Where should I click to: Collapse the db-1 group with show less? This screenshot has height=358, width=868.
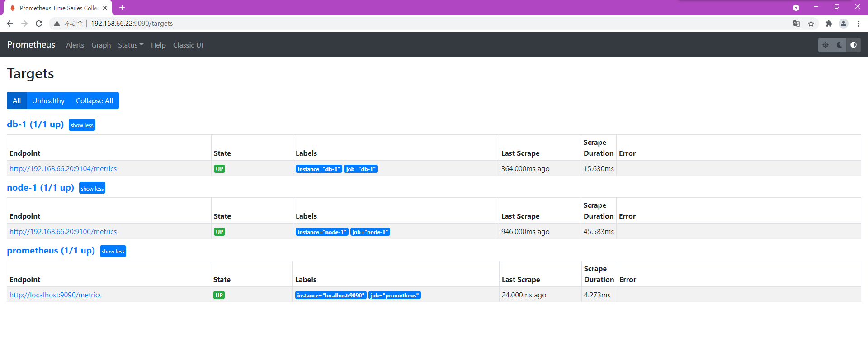pos(82,125)
